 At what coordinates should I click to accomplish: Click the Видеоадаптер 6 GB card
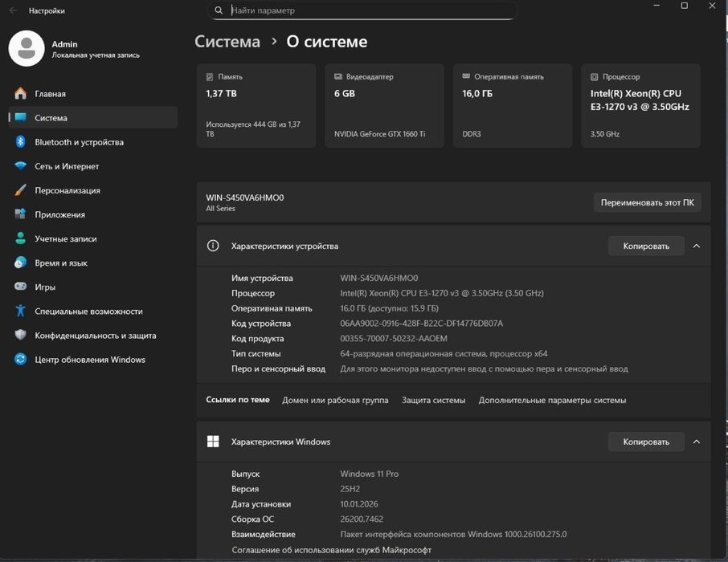[384, 106]
